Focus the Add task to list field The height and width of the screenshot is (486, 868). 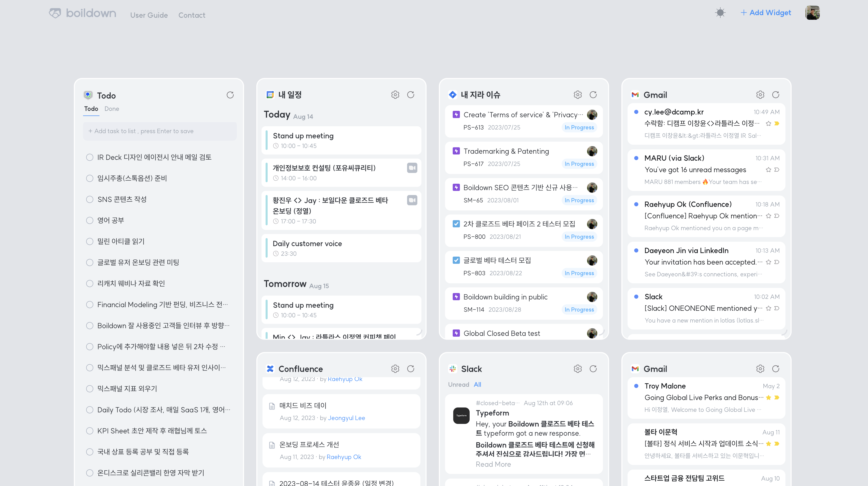click(160, 131)
